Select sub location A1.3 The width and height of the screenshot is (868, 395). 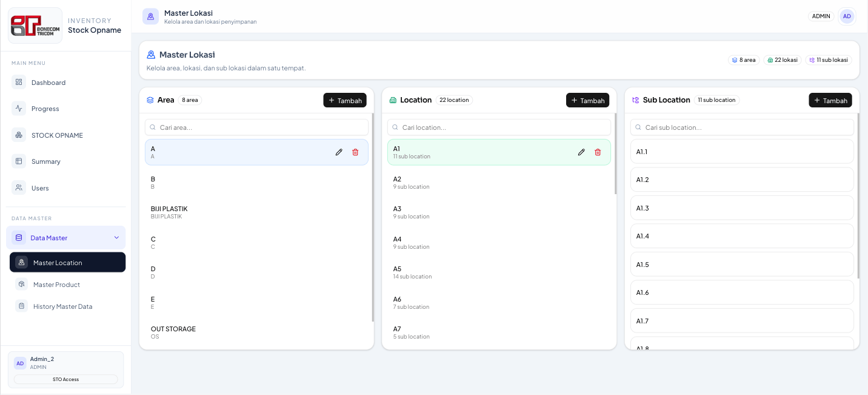pos(742,208)
